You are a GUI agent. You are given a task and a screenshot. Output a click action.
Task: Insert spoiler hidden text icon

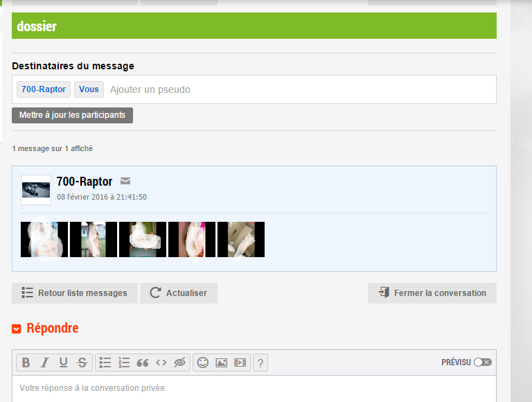(180, 362)
